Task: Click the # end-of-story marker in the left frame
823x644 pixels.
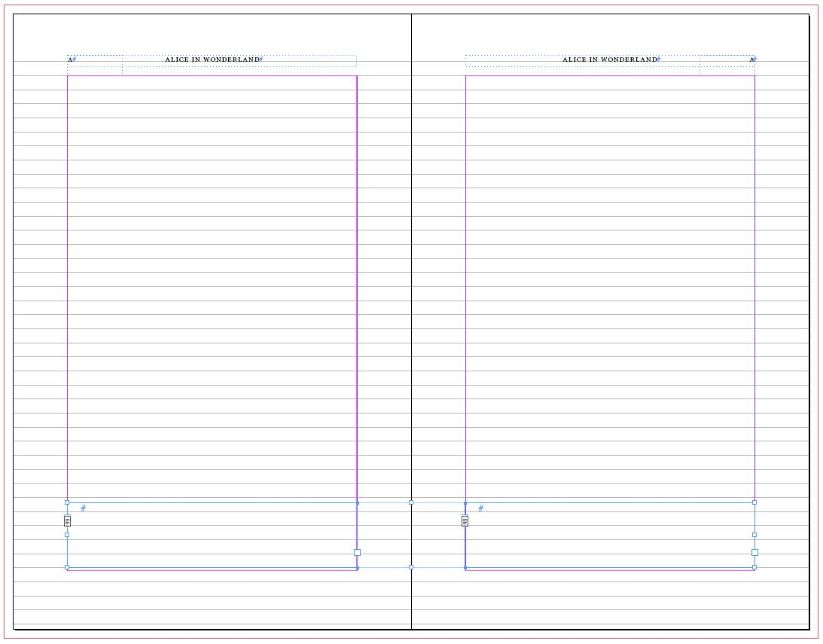Action: pos(84,508)
